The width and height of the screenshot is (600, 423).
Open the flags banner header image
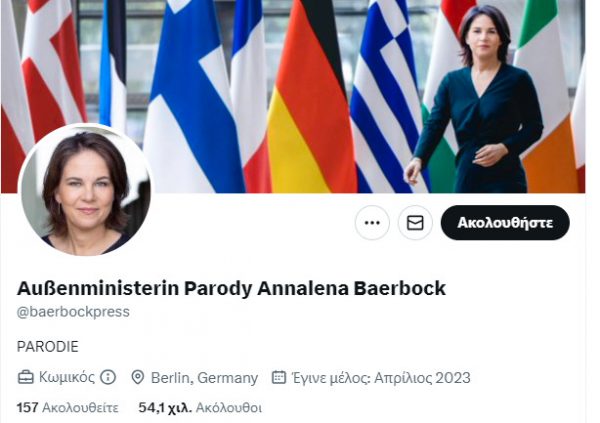pyautogui.click(x=293, y=96)
